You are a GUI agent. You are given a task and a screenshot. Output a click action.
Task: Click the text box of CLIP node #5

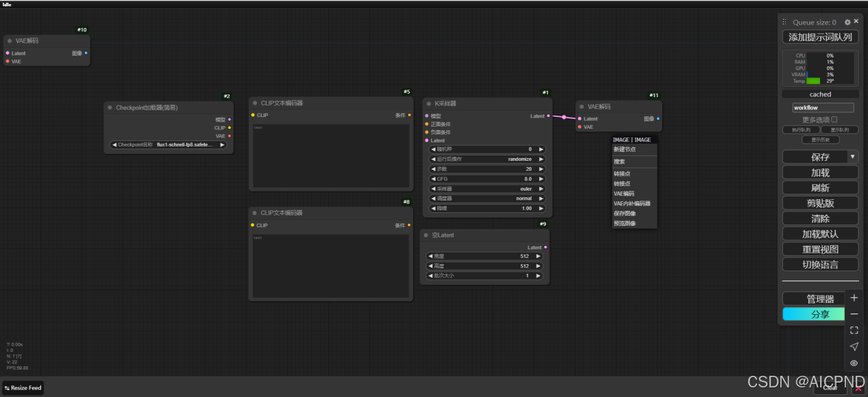coord(331,156)
